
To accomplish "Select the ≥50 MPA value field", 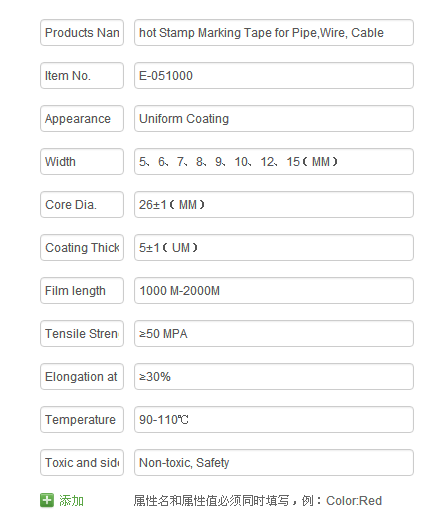I will click(x=274, y=334).
